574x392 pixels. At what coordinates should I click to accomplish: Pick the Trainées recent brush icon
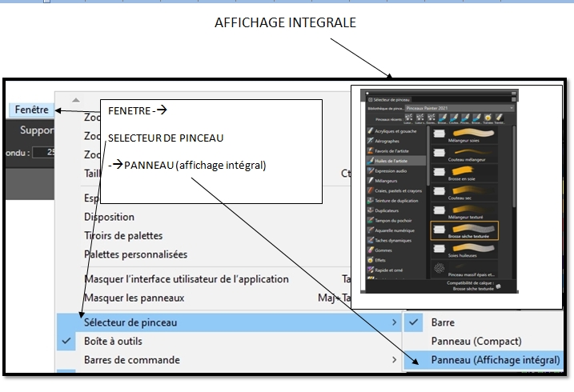[488, 118]
